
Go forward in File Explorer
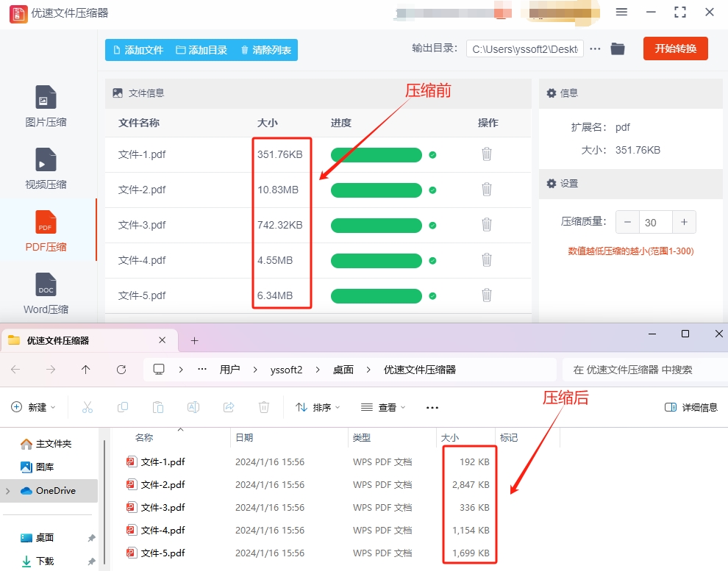pos(51,369)
